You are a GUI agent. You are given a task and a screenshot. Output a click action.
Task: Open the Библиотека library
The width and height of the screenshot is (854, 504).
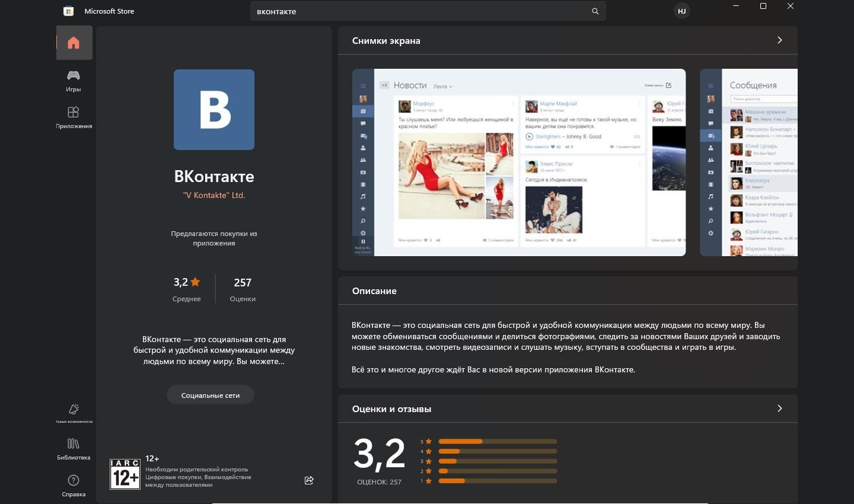[74, 449]
